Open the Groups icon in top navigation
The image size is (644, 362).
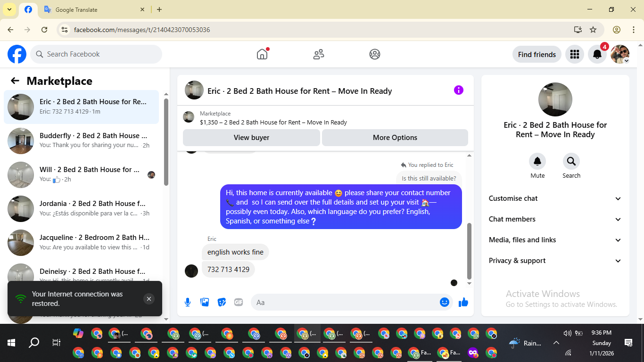coord(375,54)
